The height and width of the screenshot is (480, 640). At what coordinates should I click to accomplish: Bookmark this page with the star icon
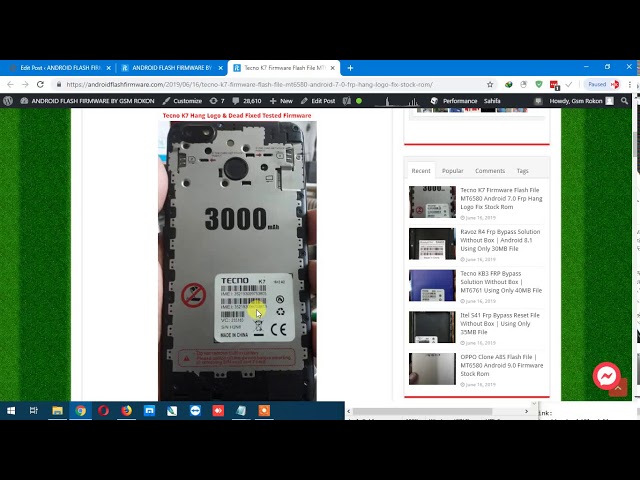[490, 84]
